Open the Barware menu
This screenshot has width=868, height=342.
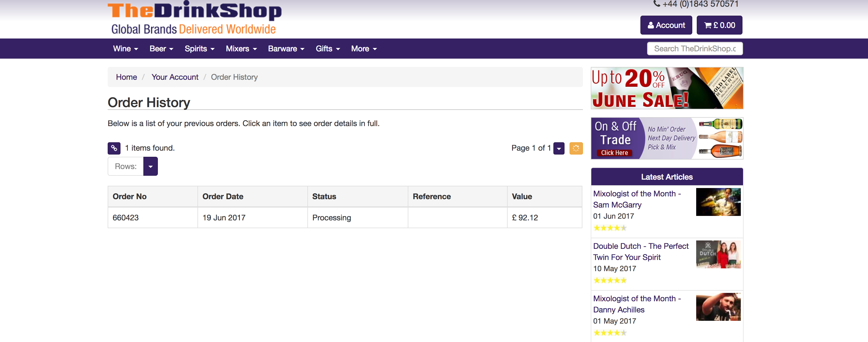(286, 49)
